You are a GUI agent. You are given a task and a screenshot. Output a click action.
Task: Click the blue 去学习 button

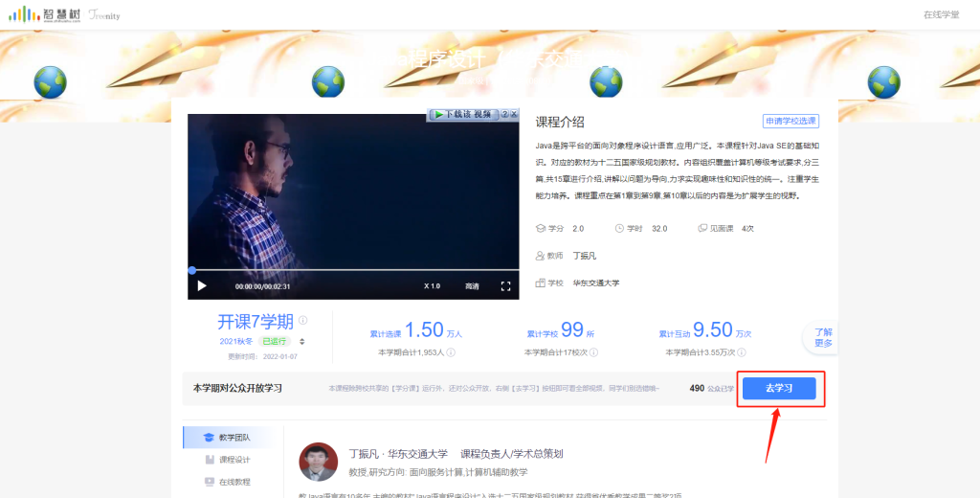click(779, 389)
